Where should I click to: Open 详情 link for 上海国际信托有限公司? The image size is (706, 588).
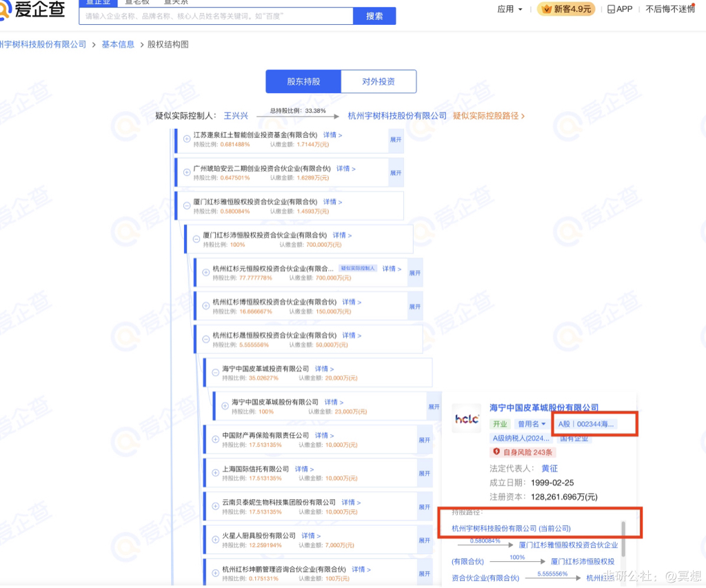point(304,469)
